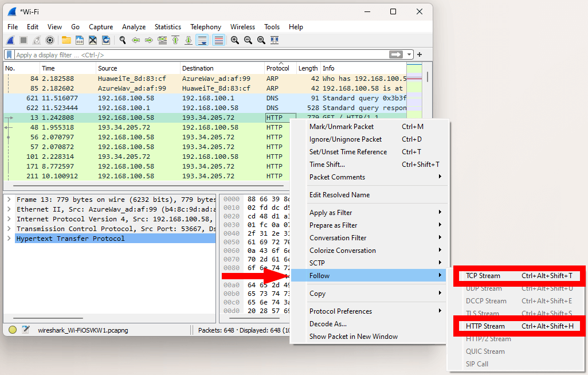Open the display filter bookmark icon

pos(10,55)
